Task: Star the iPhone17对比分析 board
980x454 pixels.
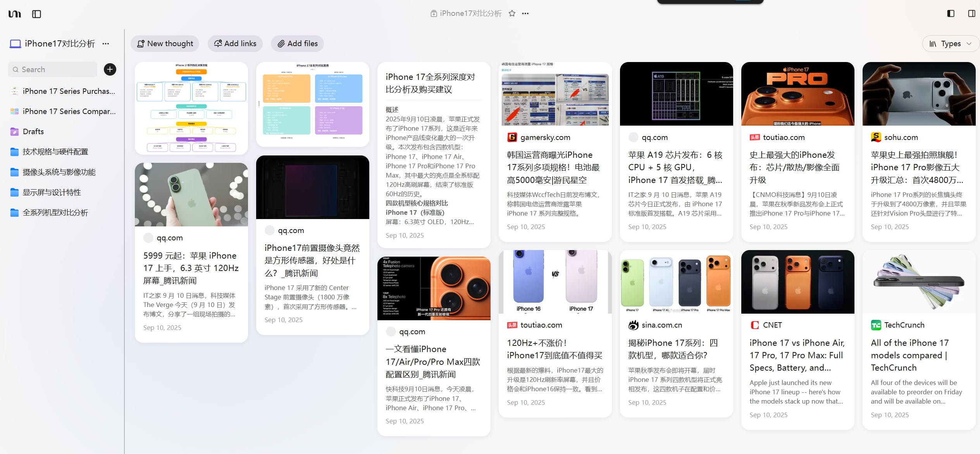Action: [512, 14]
